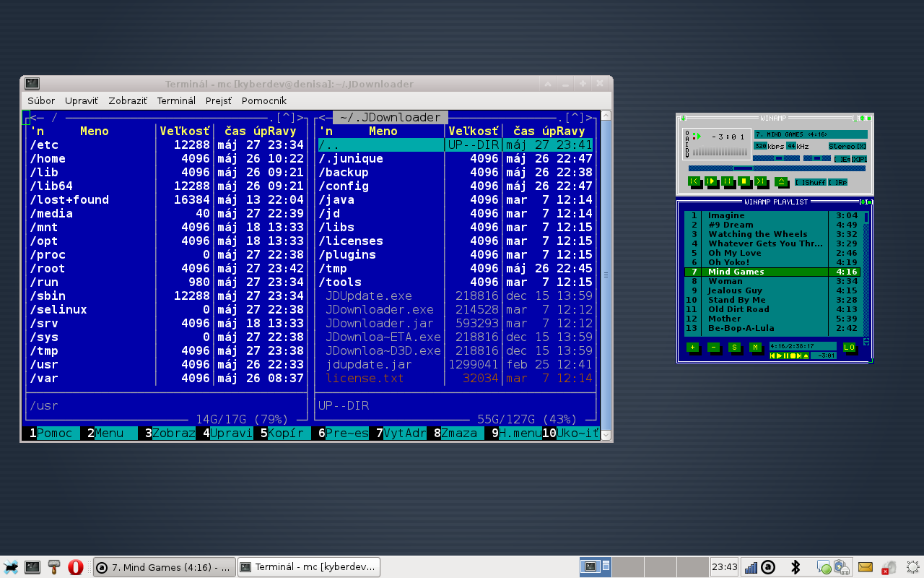The height and width of the screenshot is (578, 924).
Task: Pause playback in Winamp main window
Action: [727, 181]
